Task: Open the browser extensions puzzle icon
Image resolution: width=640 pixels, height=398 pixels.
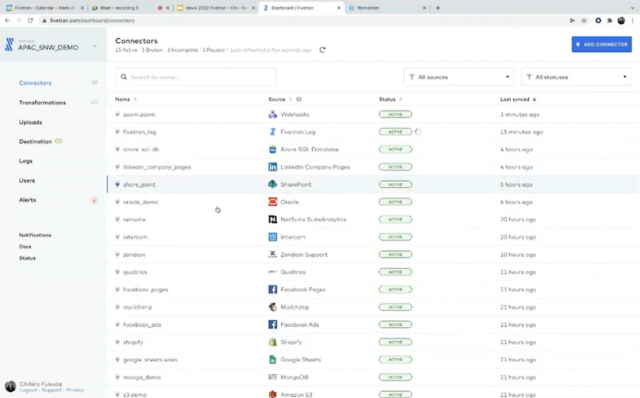Action: [x=609, y=20]
